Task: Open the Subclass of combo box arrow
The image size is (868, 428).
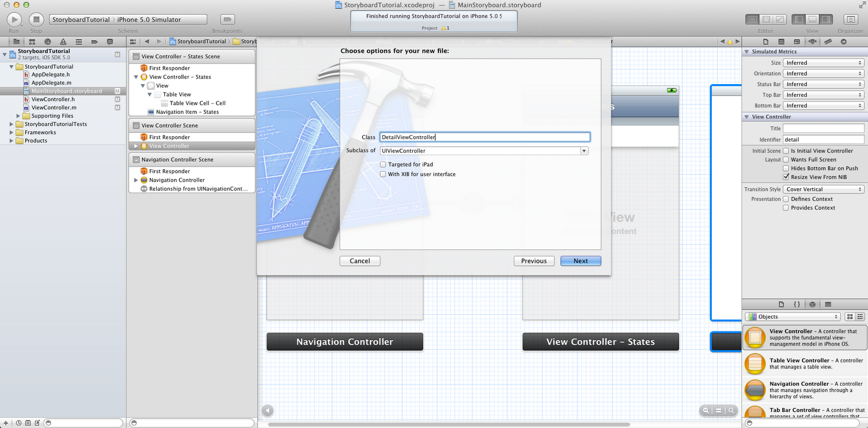Action: tap(584, 151)
